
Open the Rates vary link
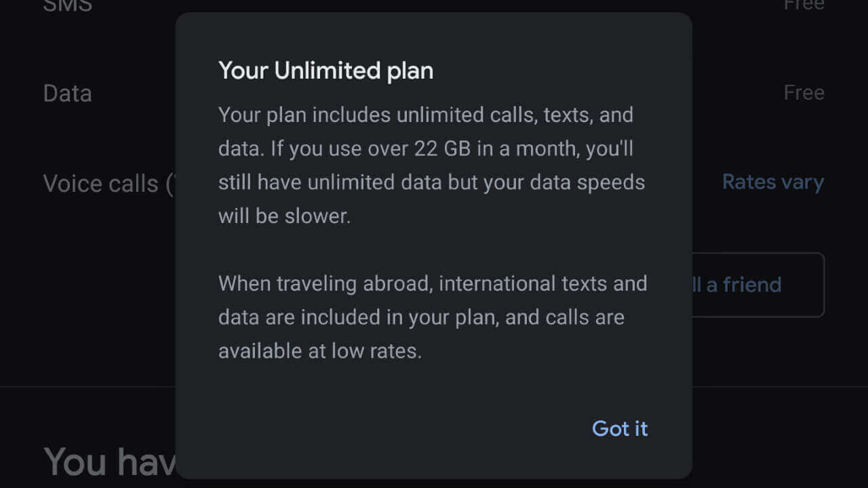click(772, 182)
